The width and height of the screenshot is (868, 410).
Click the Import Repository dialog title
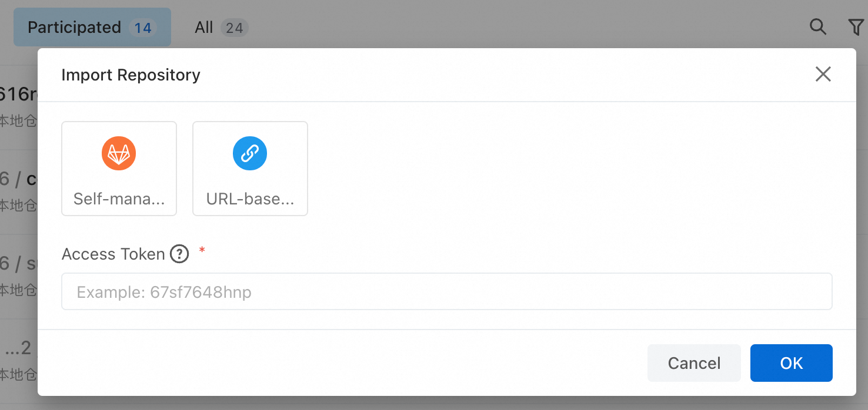[131, 75]
